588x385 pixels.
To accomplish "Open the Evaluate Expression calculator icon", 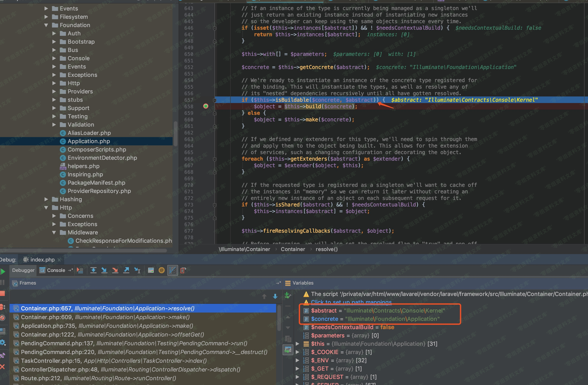I will pyautogui.click(x=151, y=270).
